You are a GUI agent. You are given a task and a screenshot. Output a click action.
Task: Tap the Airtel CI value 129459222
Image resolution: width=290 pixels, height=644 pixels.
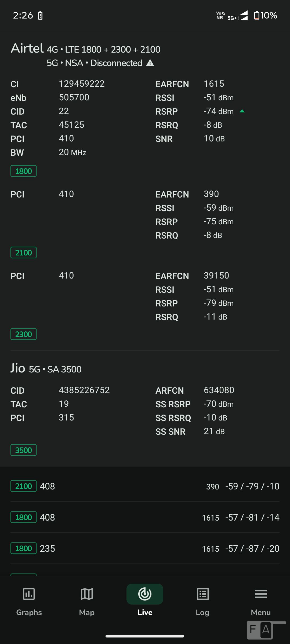(x=82, y=84)
